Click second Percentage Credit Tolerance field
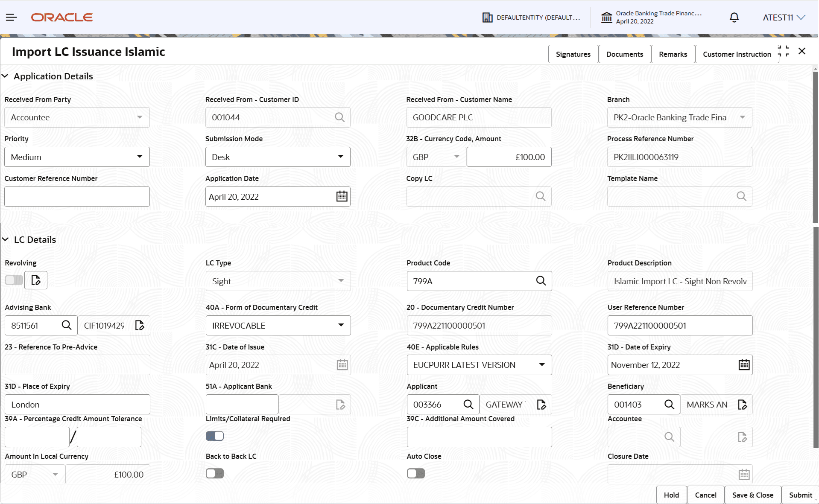 tap(109, 437)
